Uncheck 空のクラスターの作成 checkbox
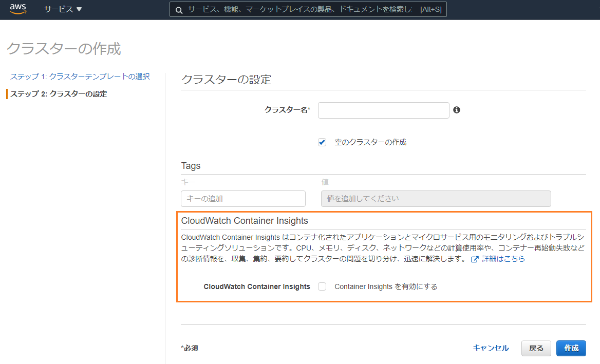 coord(322,143)
